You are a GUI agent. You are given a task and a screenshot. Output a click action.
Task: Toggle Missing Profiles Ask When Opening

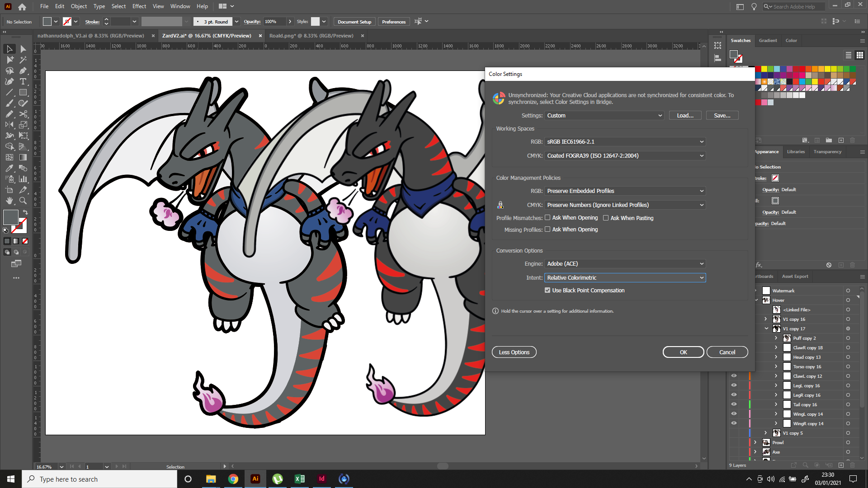pyautogui.click(x=547, y=230)
